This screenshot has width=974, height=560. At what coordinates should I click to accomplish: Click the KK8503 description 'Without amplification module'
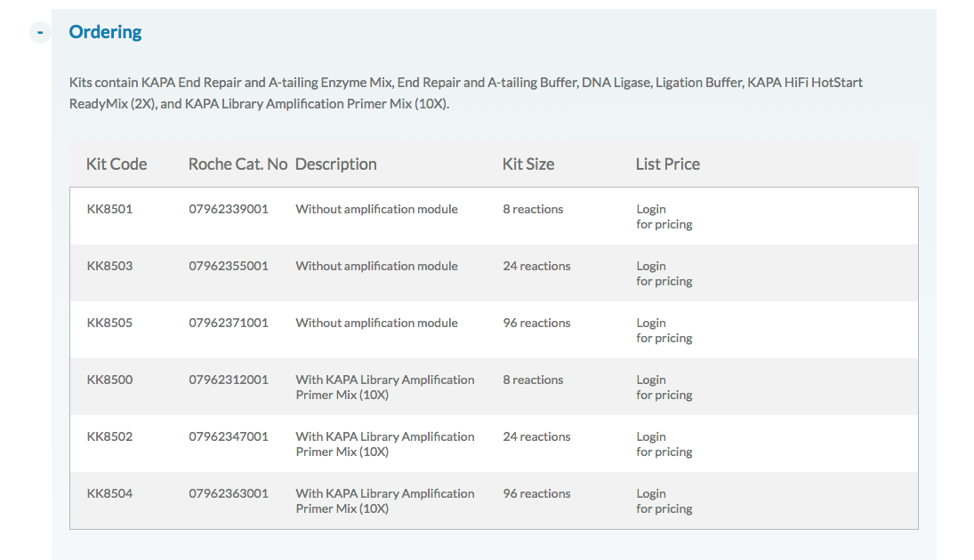[x=376, y=266]
